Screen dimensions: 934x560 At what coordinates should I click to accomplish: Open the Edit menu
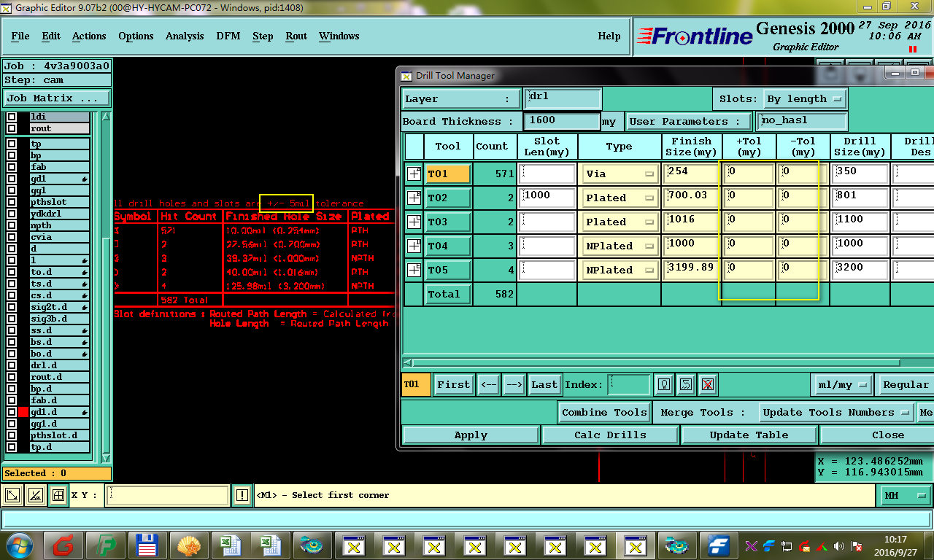[51, 36]
